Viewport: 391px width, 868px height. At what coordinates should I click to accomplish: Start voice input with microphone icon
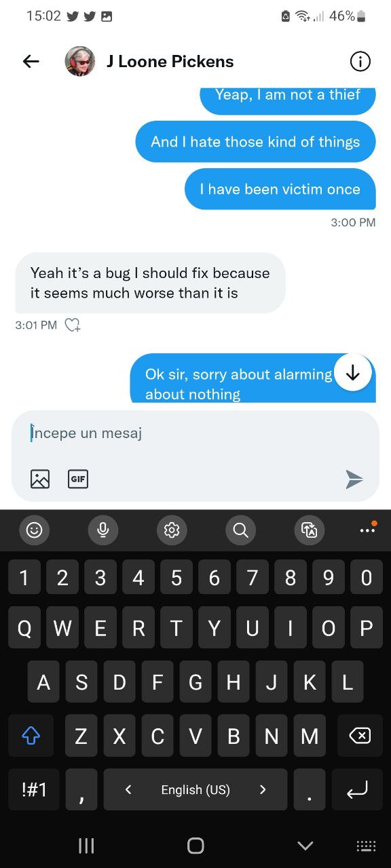point(103,530)
